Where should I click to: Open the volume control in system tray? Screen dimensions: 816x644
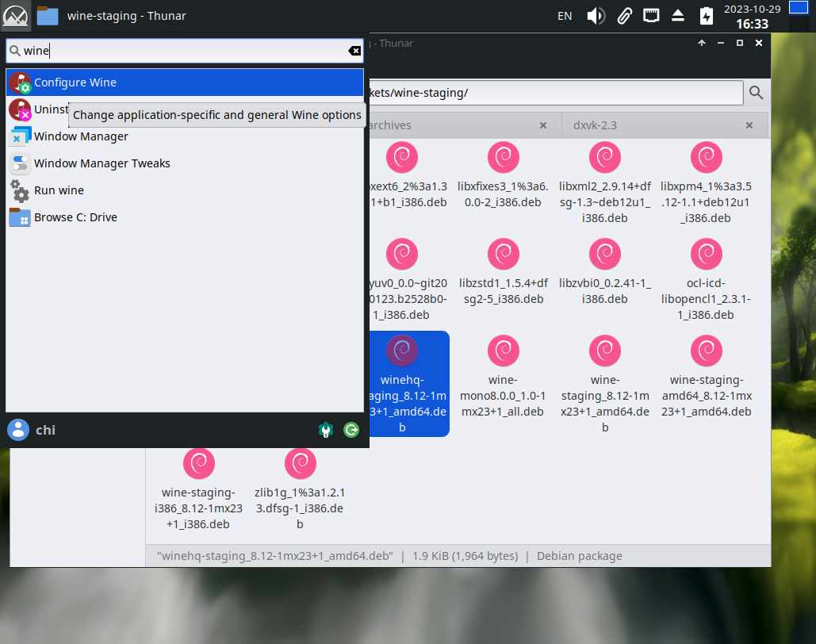coord(596,15)
